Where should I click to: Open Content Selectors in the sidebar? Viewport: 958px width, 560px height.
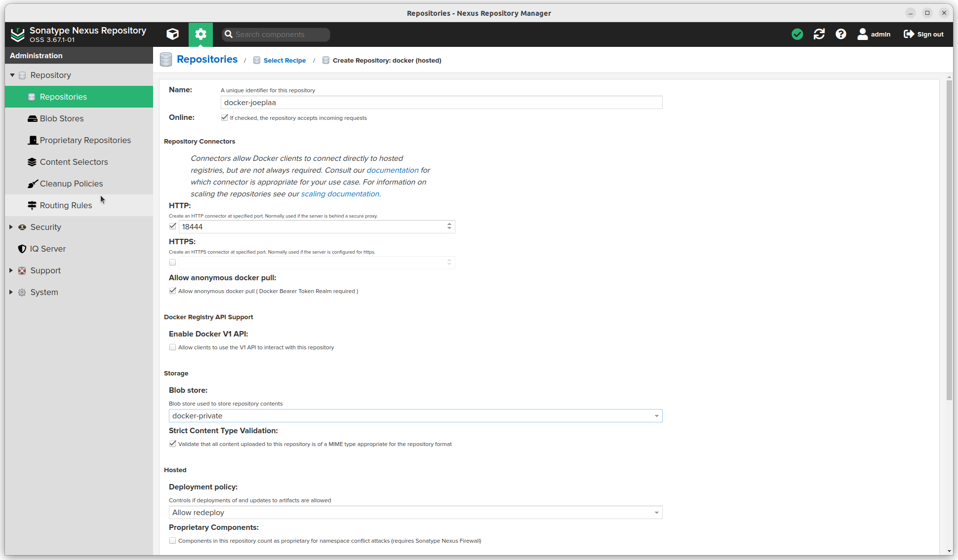click(x=79, y=162)
